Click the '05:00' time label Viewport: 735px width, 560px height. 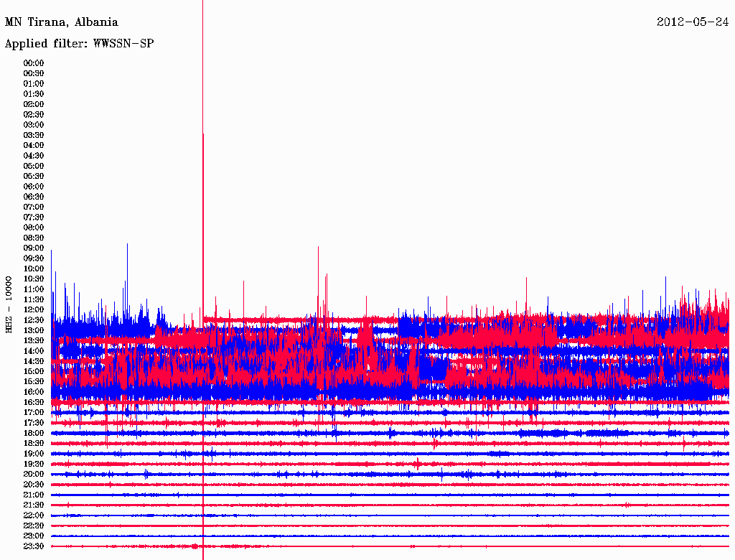click(34, 166)
